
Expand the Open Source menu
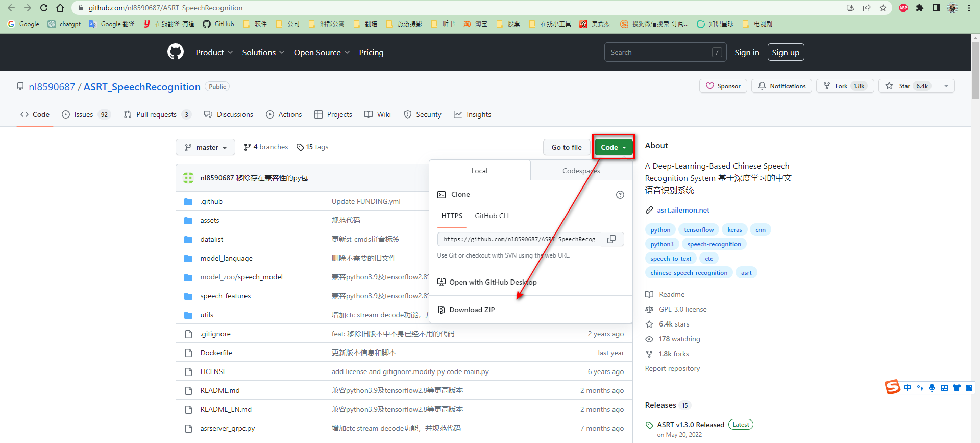tap(322, 52)
